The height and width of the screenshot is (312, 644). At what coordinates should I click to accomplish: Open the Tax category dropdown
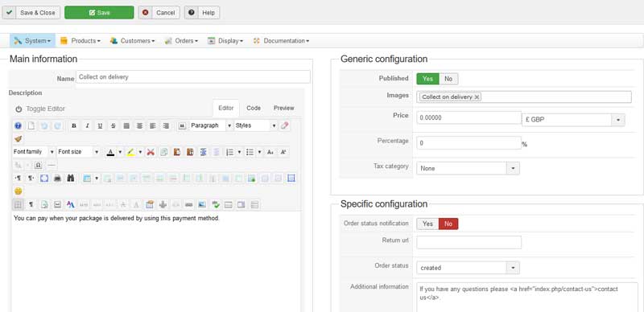point(468,168)
